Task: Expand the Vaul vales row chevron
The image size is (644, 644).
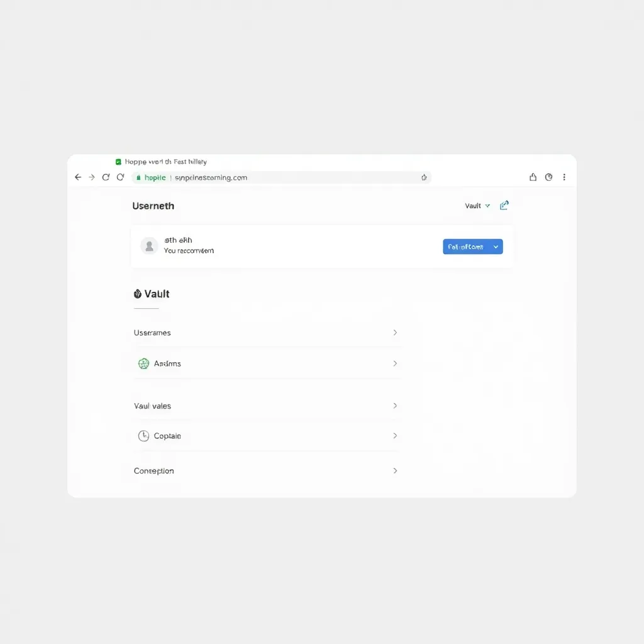Action: coord(395,406)
